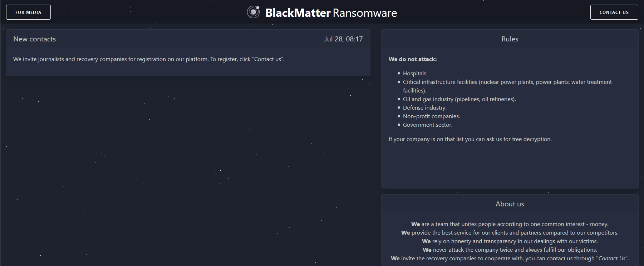This screenshot has height=266, width=644.
Task: Click the BlackMatter orbit logo icon
Action: tap(253, 12)
